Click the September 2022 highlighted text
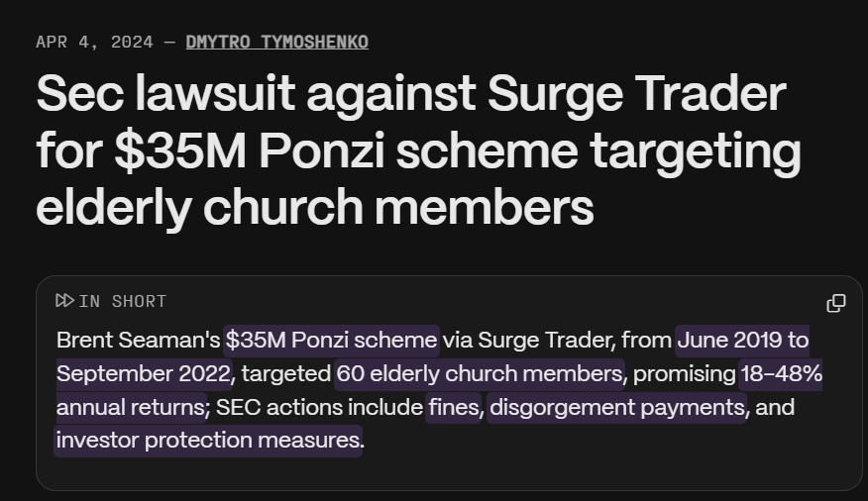Image resolution: width=868 pixels, height=501 pixels. 144,374
